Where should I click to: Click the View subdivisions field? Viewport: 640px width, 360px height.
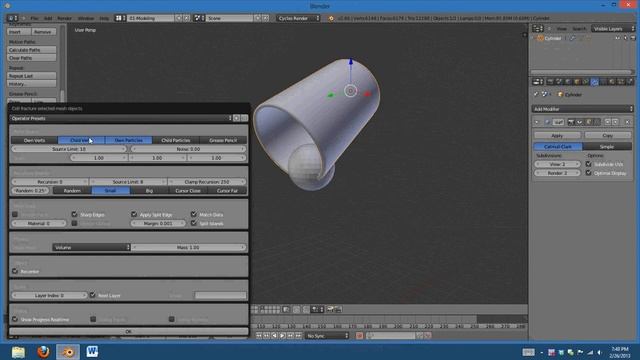[557, 164]
